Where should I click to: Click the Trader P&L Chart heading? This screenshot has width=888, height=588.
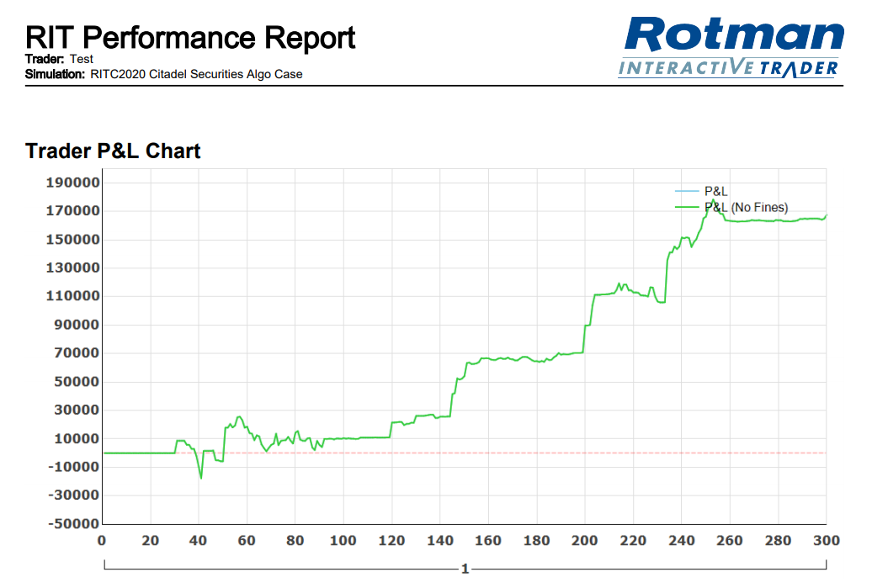click(x=113, y=151)
